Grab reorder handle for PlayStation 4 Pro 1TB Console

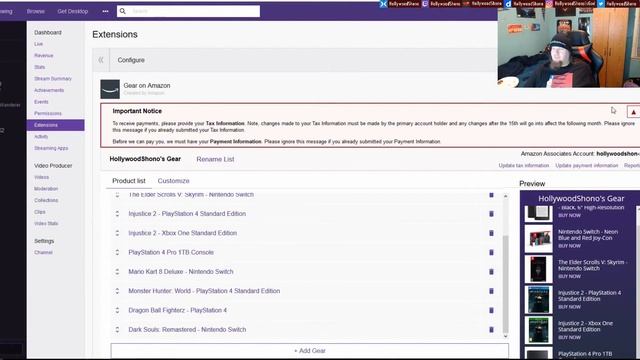click(117, 252)
